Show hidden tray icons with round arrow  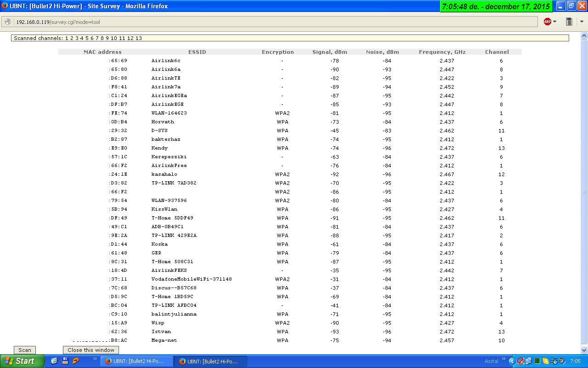click(512, 361)
